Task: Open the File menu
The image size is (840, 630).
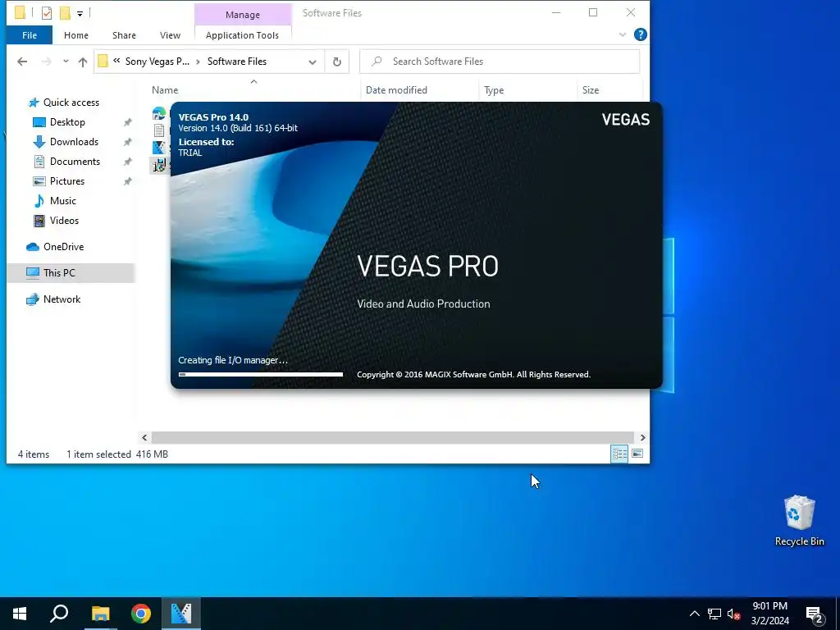Action: point(30,35)
